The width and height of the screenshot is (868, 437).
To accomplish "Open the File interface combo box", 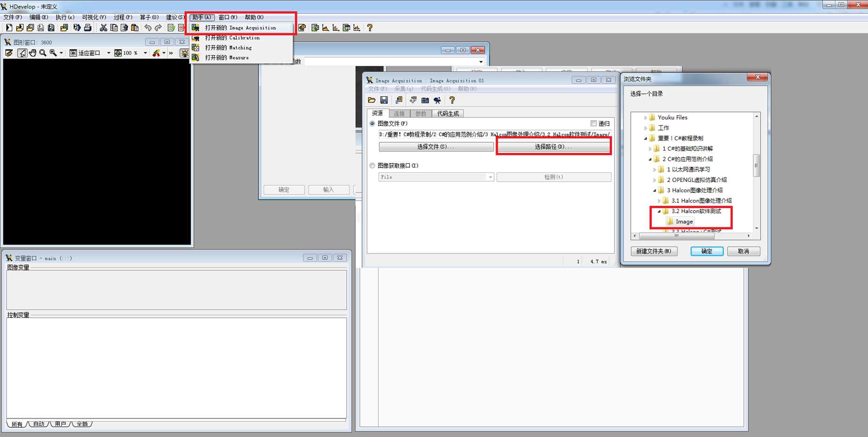I will [x=436, y=177].
